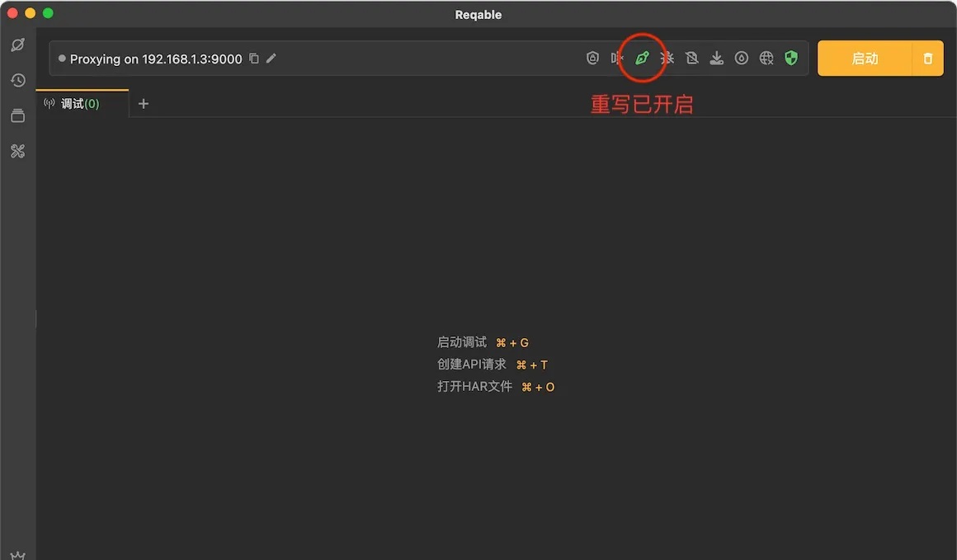
Task: Toggle the breakpoint bug icon
Action: 667,58
